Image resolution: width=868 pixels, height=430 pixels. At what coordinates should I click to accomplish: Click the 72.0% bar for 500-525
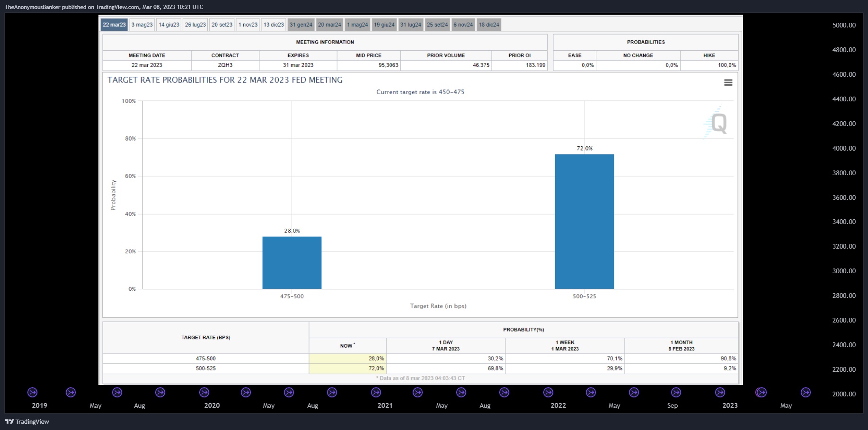point(585,222)
